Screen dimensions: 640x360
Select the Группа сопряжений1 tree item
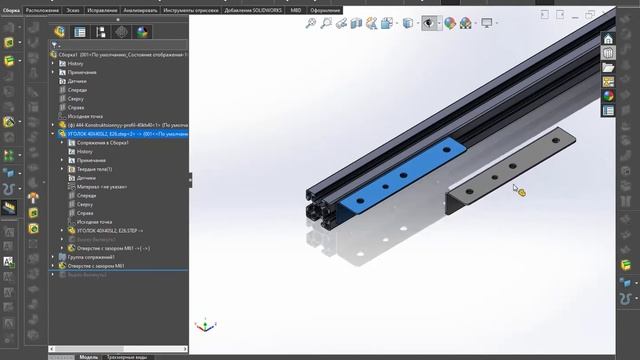tap(87, 257)
